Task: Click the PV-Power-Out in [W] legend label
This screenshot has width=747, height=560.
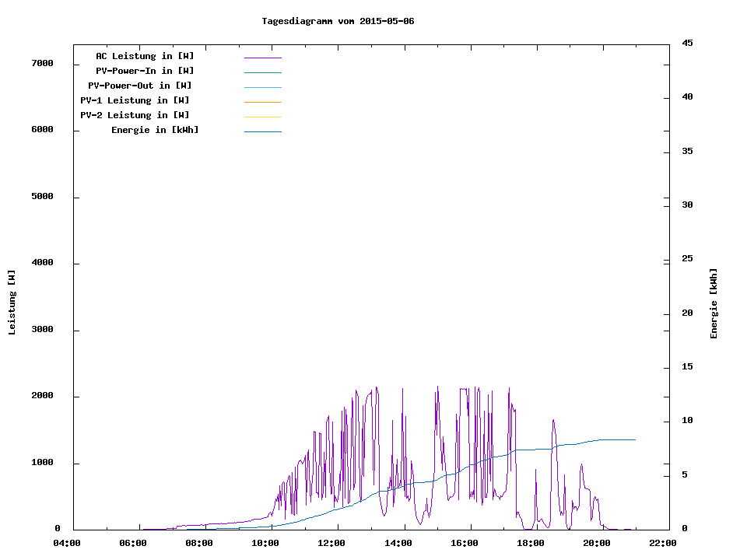Action: [x=140, y=86]
